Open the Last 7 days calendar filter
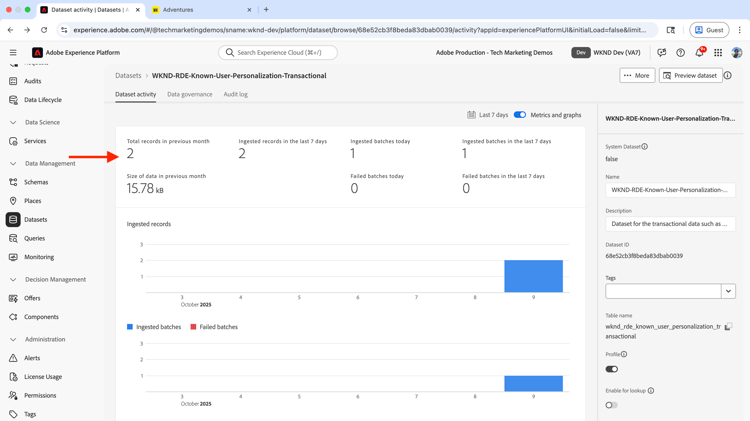This screenshot has height=421, width=750. (487, 115)
